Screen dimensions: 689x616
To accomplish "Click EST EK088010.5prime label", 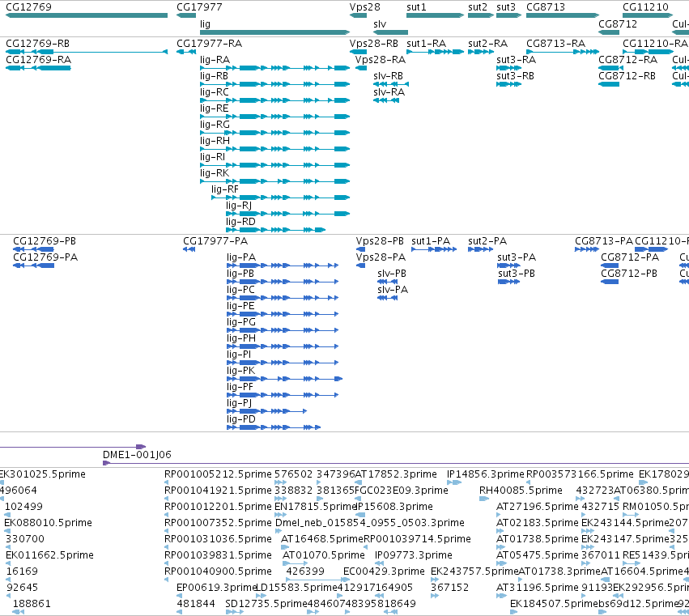I will tap(48, 522).
